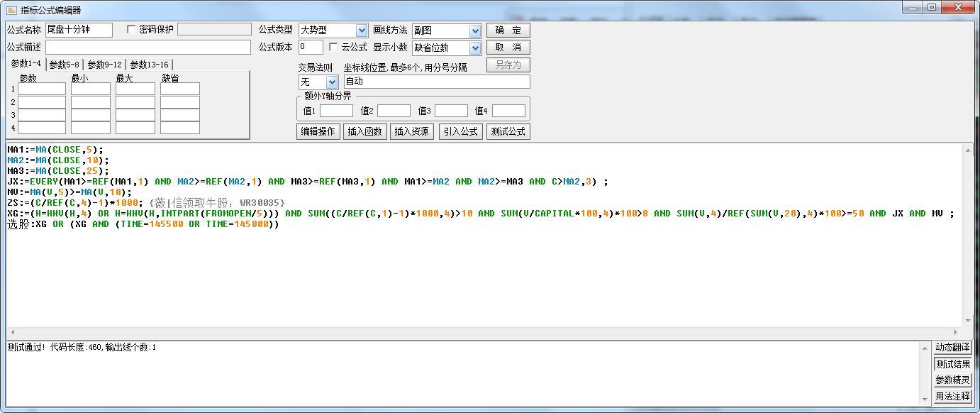Click the 引入公式 button
The width and height of the screenshot is (980, 413).
461,131
